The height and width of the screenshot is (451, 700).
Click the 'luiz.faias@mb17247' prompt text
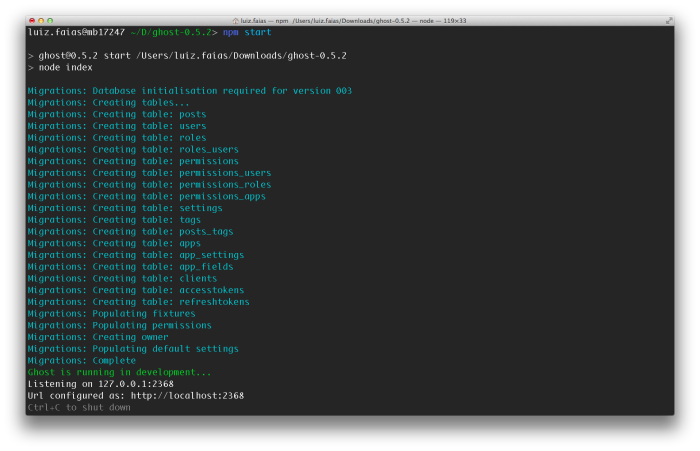point(76,32)
